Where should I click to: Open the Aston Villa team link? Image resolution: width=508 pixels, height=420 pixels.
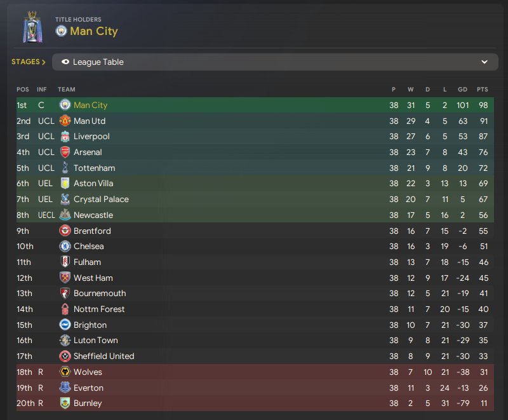click(93, 184)
